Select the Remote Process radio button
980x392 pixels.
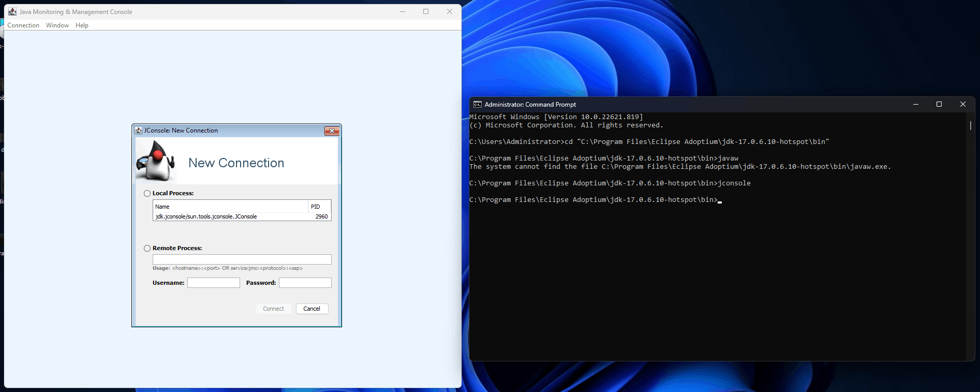(147, 248)
